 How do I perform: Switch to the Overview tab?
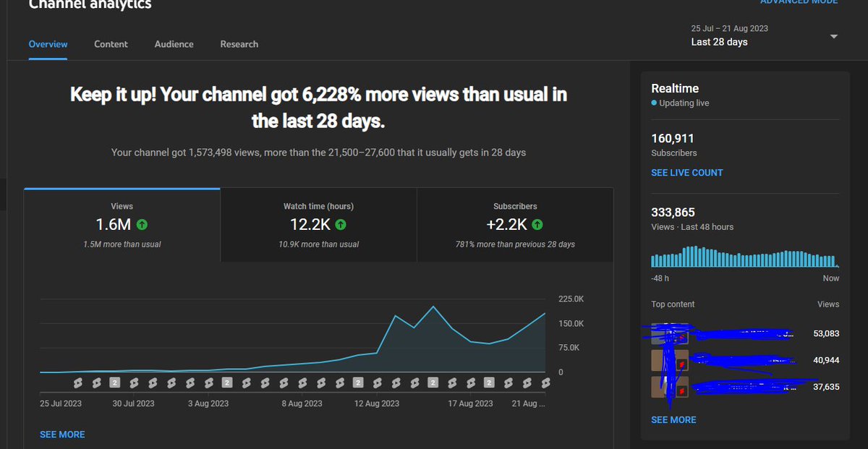pyautogui.click(x=48, y=44)
